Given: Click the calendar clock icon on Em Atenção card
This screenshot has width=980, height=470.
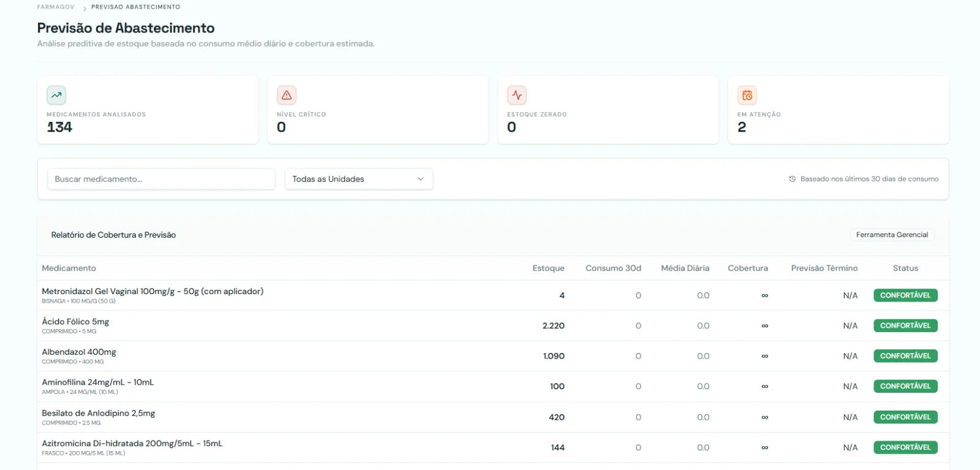Looking at the screenshot, I should click(747, 95).
